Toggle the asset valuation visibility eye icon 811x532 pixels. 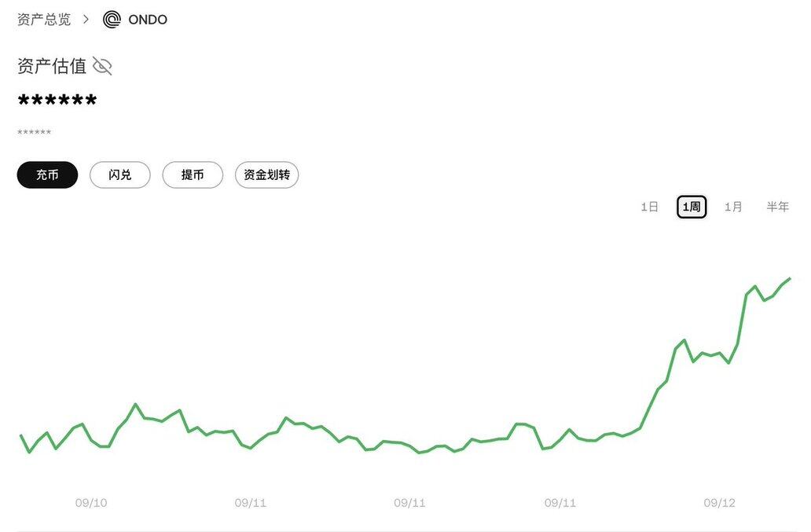[x=102, y=66]
